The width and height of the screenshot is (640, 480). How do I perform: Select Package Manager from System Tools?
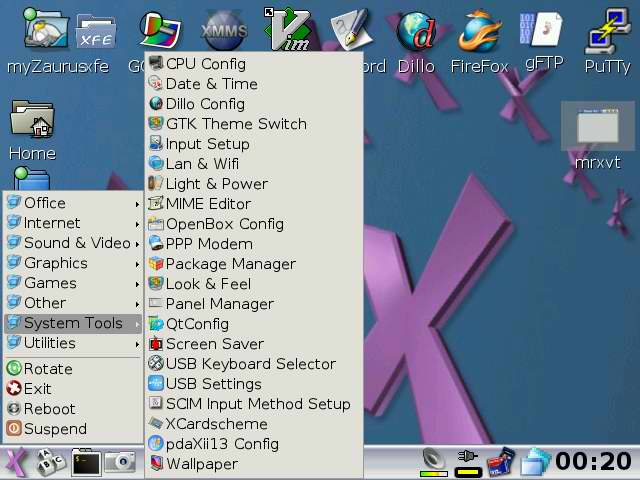click(230, 264)
